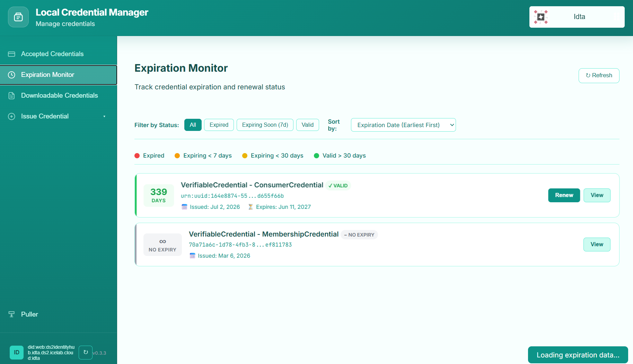Click the Issued: Jul 2, 2026 text
The width and height of the screenshot is (633, 364).
point(215,207)
